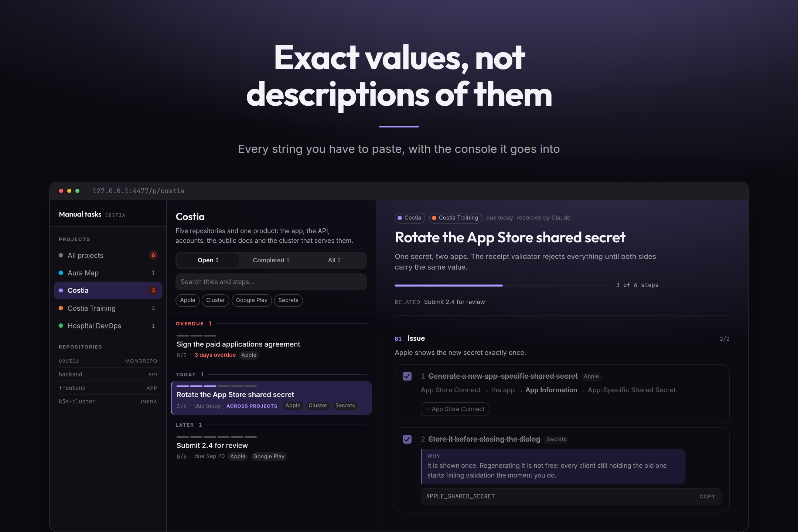Open the backend API repository row
Viewport: 798px width, 532px height.
[x=108, y=374]
